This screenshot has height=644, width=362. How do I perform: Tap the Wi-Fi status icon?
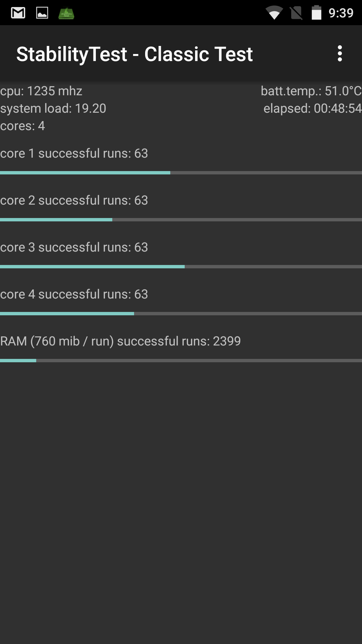[274, 13]
